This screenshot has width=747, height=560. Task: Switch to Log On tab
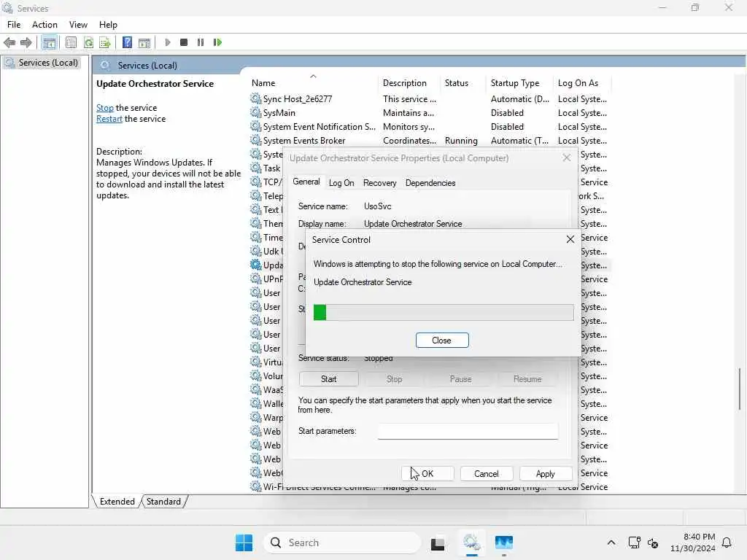[341, 183]
